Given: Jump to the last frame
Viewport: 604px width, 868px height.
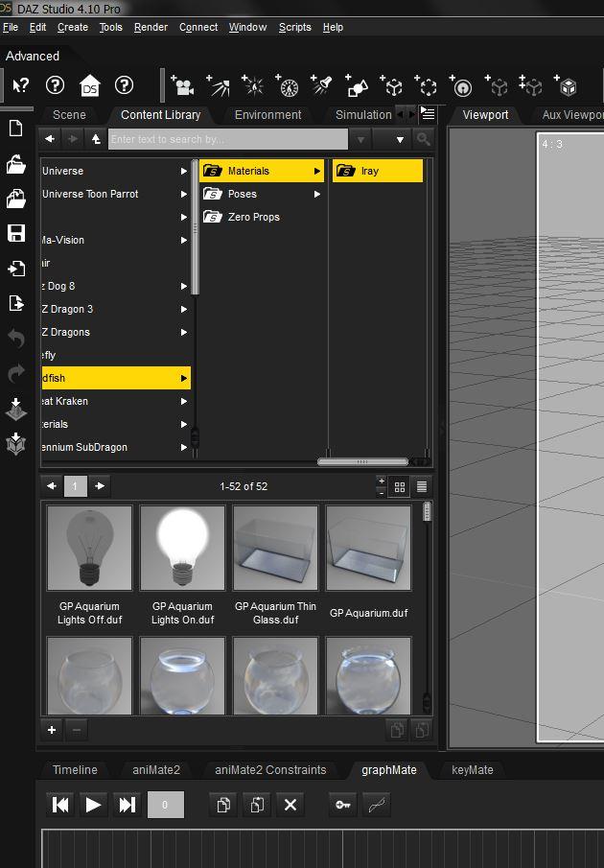Looking at the screenshot, I should 127,805.
